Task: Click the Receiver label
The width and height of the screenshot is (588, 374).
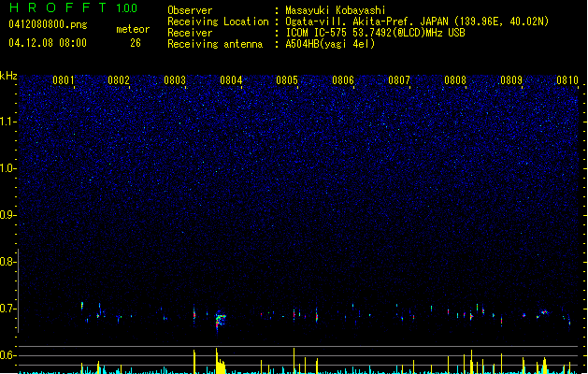Action: [x=190, y=33]
